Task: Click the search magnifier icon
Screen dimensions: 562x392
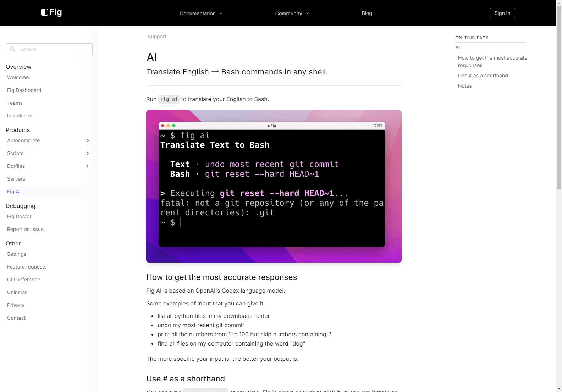Action: tap(13, 49)
